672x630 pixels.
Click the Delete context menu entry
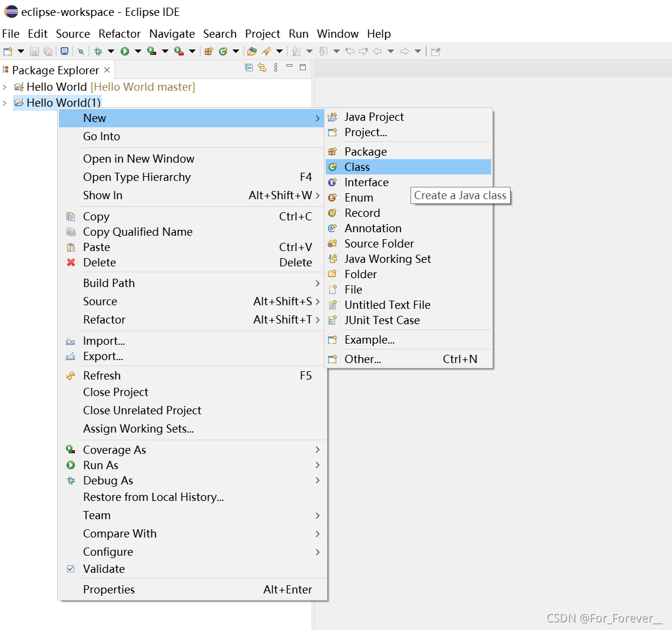coord(192,262)
